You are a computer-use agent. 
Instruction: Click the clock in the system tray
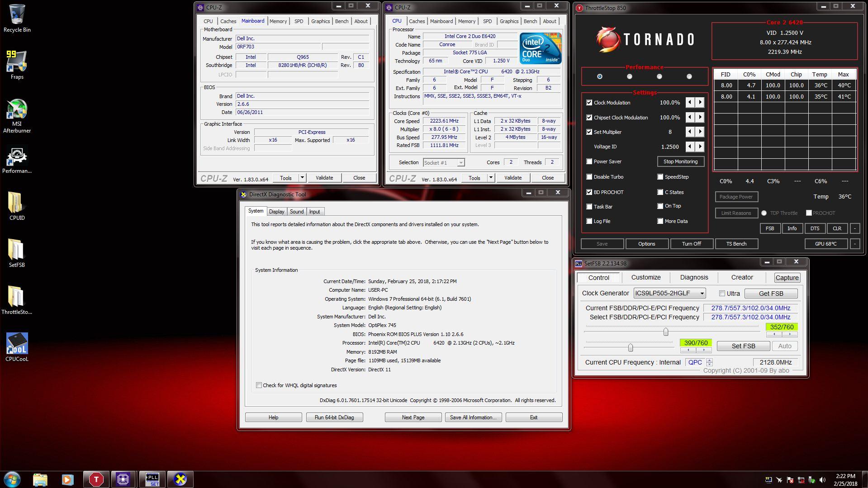845,480
